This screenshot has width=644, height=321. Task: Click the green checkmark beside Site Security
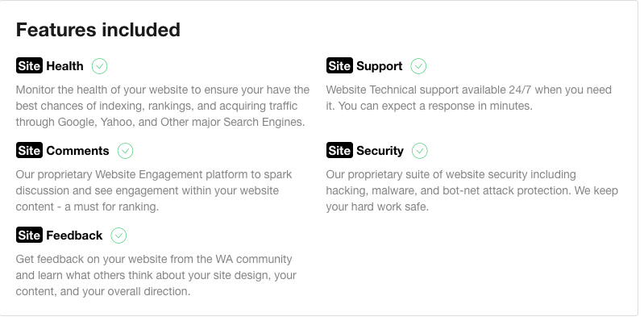420,151
